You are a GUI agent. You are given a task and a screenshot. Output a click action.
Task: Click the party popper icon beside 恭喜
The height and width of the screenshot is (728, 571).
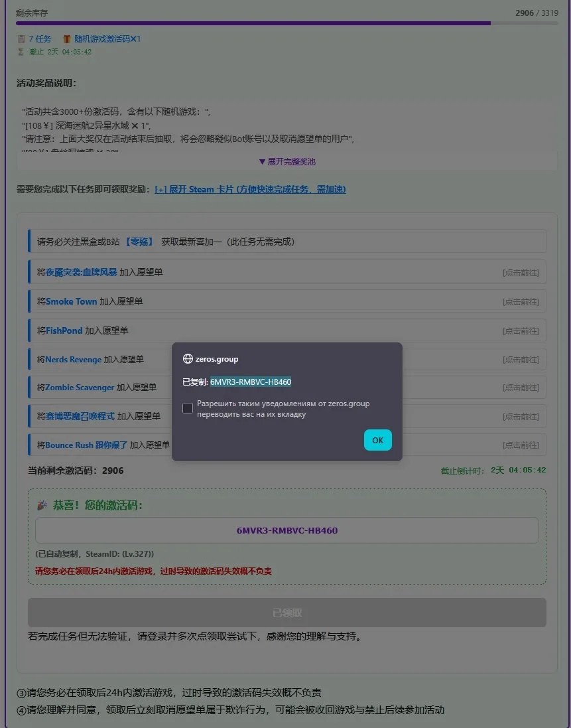(x=42, y=505)
